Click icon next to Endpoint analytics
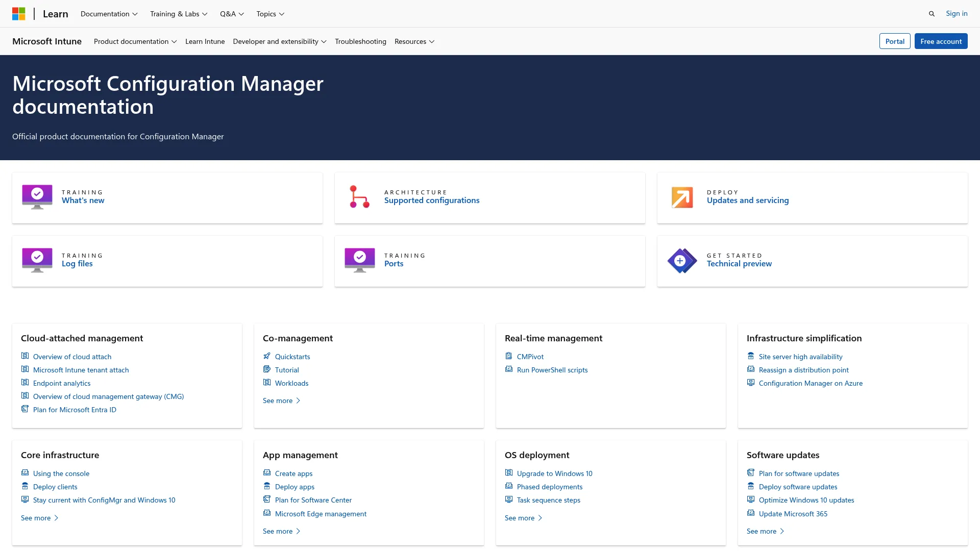The width and height of the screenshot is (980, 551). pos(25,383)
